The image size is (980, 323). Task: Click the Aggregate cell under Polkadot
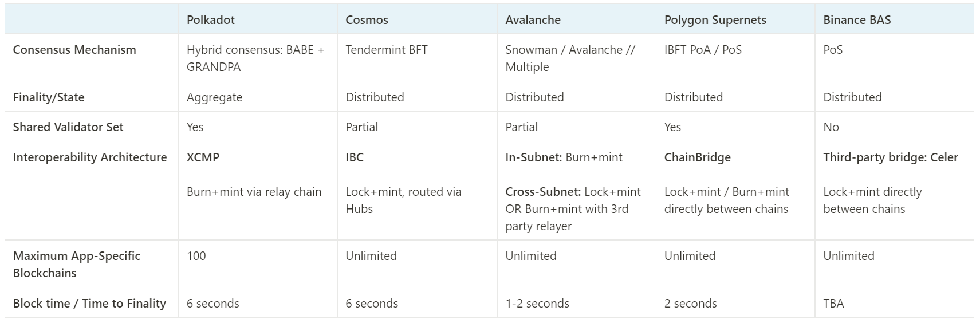214,97
